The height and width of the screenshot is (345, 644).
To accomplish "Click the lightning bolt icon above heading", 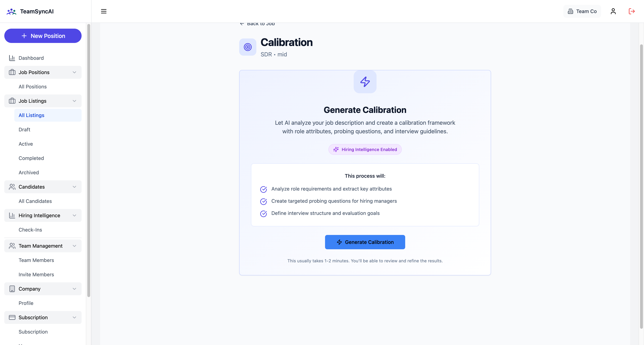I will (x=365, y=82).
